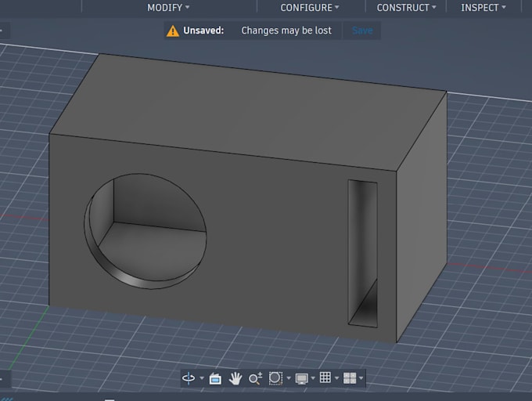Open the Display Settings monitor icon

(301, 378)
